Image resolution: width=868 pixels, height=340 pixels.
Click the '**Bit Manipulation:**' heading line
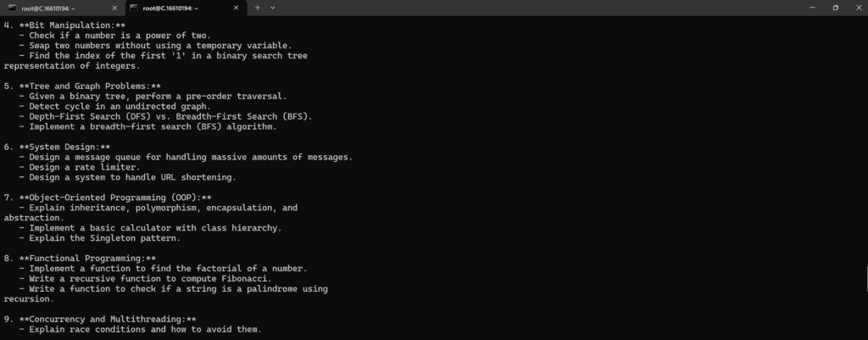click(64, 25)
